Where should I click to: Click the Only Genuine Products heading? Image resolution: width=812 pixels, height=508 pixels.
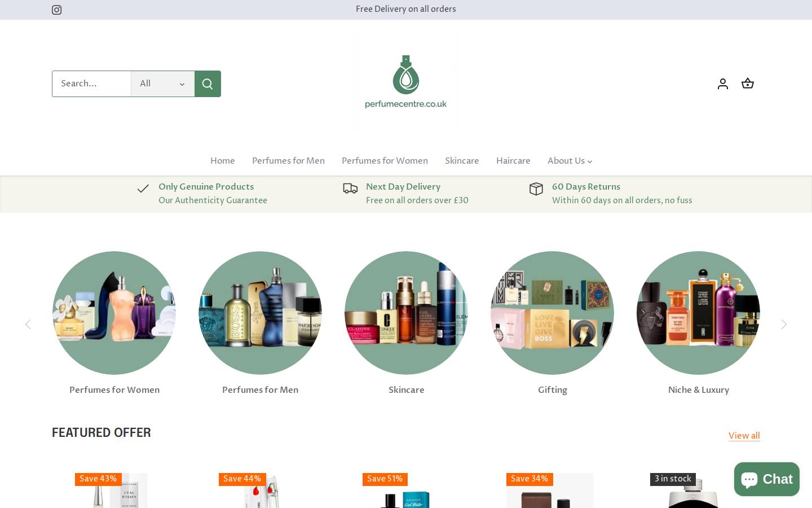coord(206,187)
